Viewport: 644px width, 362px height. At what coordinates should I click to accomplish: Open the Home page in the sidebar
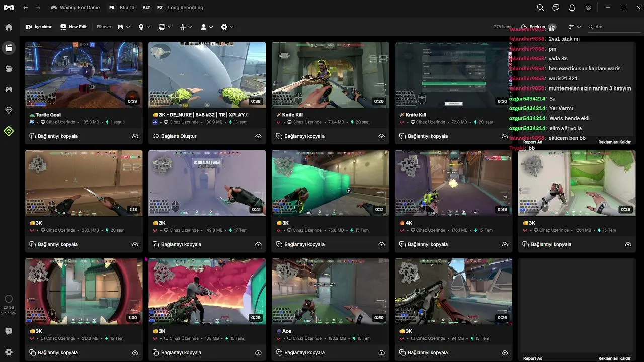tap(9, 27)
